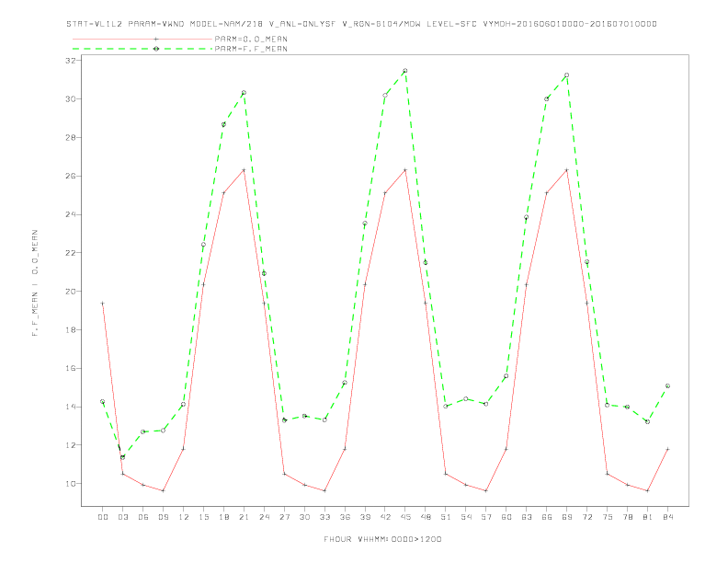This screenshot has height=563, width=728.
Task: Click the y-axis tick label 18
Action: [x=71, y=330]
